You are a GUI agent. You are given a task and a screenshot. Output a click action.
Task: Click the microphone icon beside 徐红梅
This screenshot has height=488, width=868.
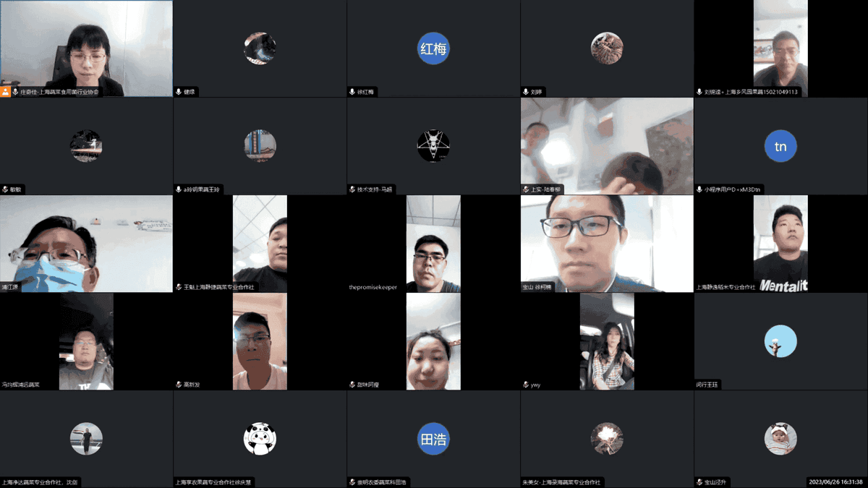click(352, 92)
